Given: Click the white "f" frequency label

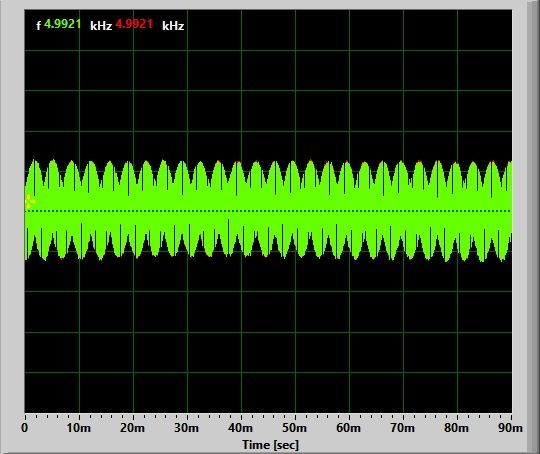Looking at the screenshot, I should (x=39, y=25).
